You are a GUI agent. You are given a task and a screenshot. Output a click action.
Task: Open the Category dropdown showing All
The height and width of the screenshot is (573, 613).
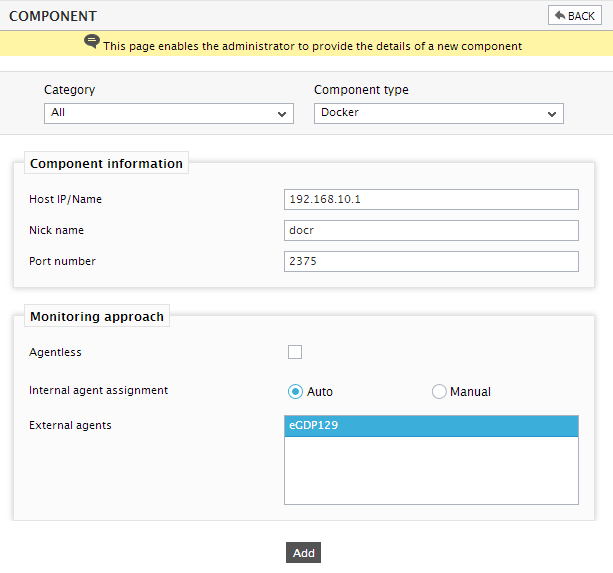click(x=169, y=113)
